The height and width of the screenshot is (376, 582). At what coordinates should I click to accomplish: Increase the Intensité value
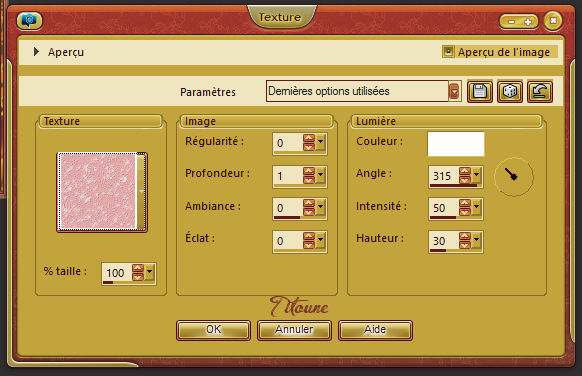click(x=465, y=203)
